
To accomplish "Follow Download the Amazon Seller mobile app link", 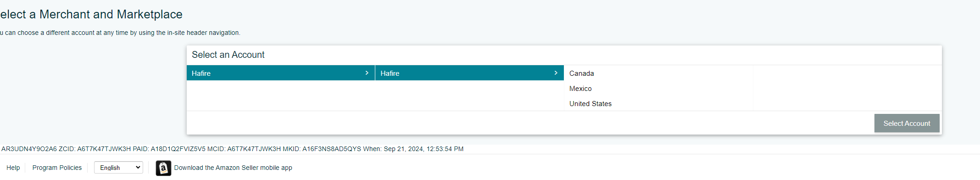I will click(233, 168).
